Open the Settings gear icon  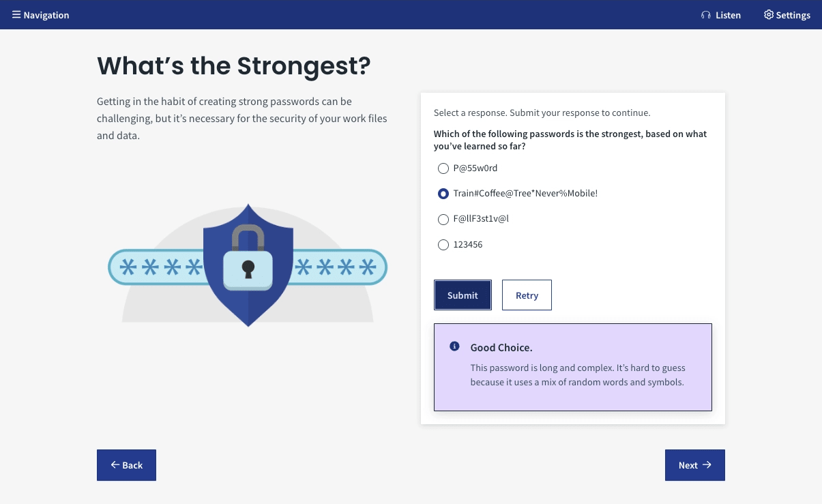click(769, 14)
